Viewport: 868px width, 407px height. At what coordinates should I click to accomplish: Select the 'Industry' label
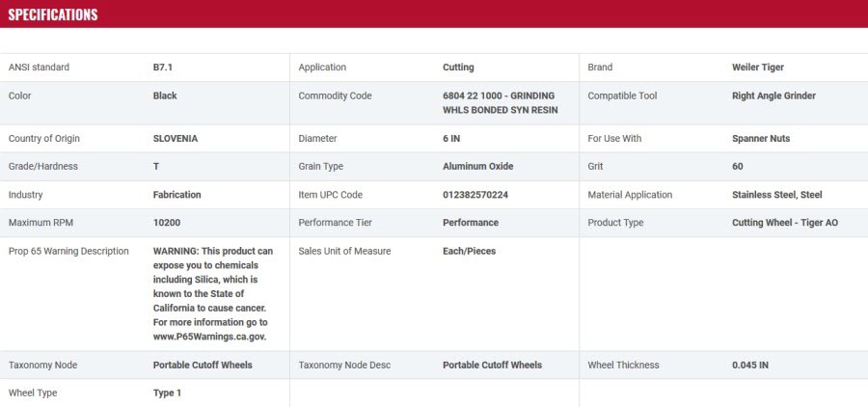pos(25,195)
